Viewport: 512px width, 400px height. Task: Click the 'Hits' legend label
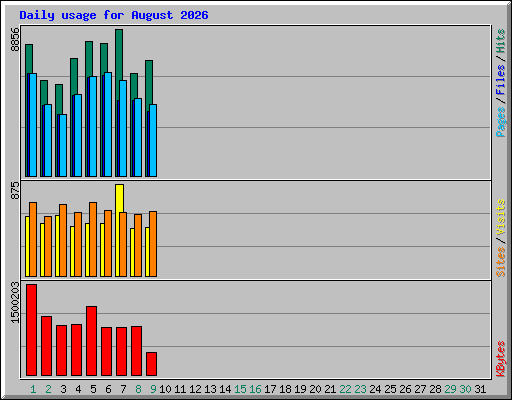pos(500,41)
